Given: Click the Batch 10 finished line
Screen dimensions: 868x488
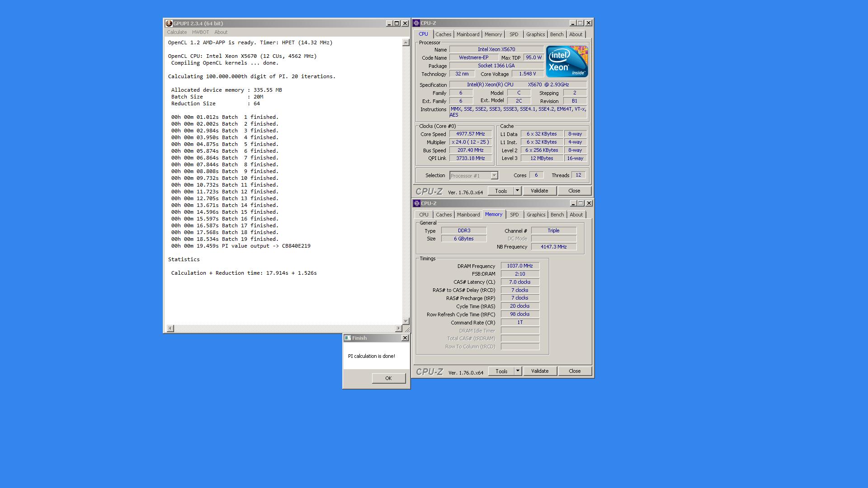Looking at the screenshot, I should (x=225, y=178).
